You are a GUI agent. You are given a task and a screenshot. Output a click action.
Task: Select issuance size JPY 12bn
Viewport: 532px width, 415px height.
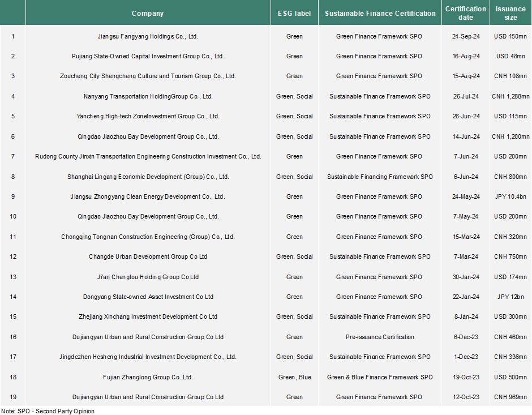[x=510, y=297]
